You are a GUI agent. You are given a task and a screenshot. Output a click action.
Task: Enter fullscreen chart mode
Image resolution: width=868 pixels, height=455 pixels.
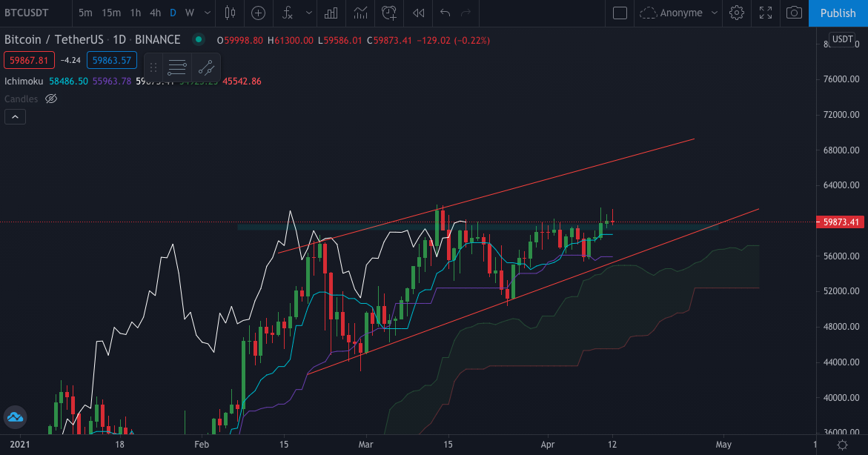[766, 13]
